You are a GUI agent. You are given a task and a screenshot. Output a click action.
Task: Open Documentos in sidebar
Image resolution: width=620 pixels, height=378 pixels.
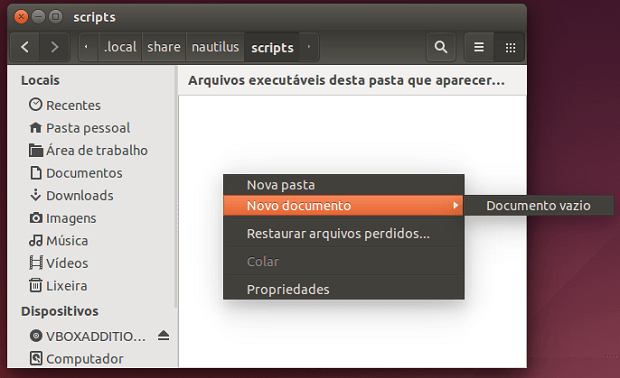click(x=84, y=173)
